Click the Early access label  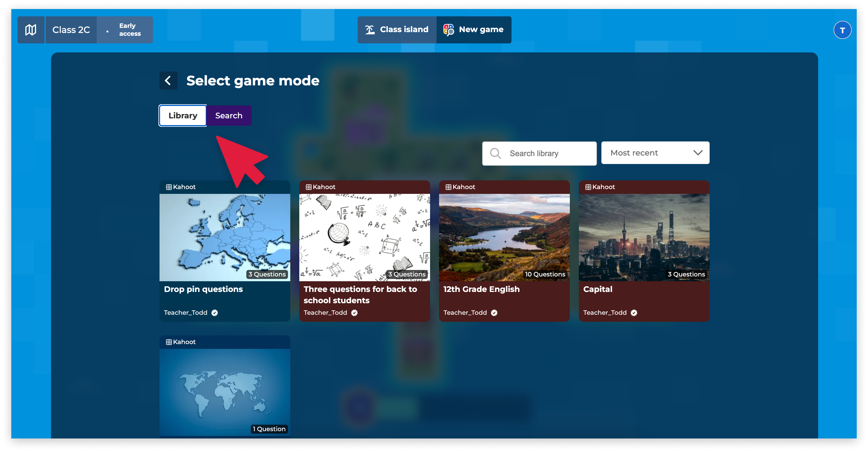coord(129,30)
